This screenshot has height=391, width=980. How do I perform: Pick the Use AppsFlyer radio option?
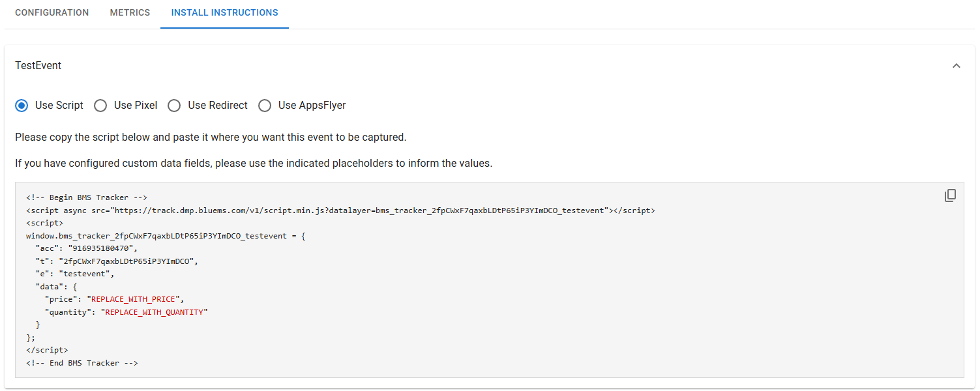(265, 106)
